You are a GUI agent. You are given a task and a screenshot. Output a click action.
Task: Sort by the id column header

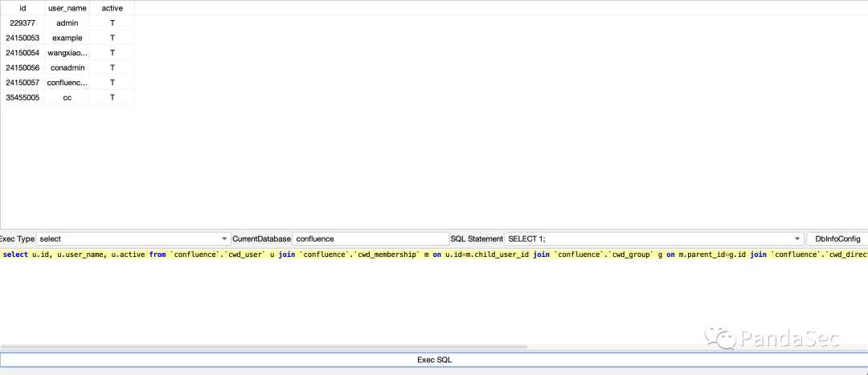(x=23, y=8)
